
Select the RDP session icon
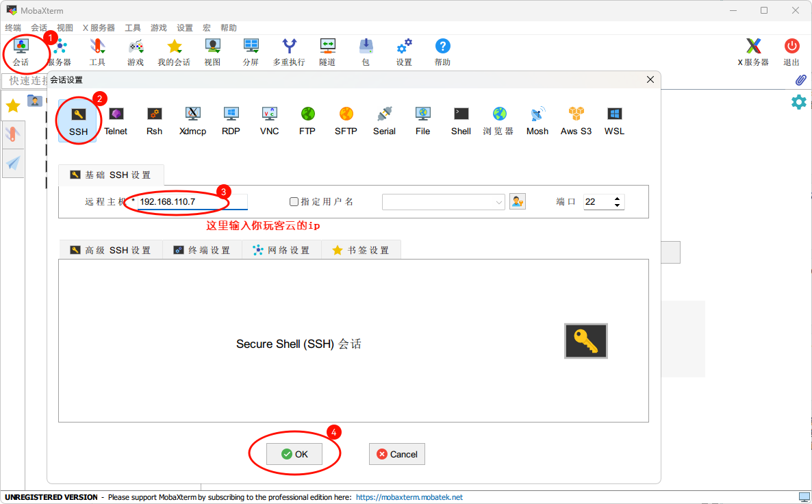point(231,120)
